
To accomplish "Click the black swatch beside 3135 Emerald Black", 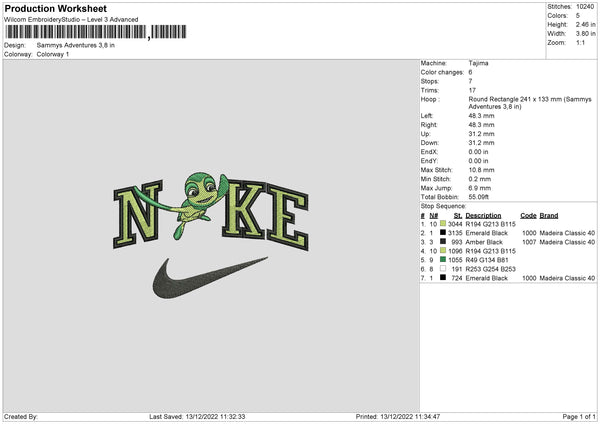I will [x=443, y=233].
